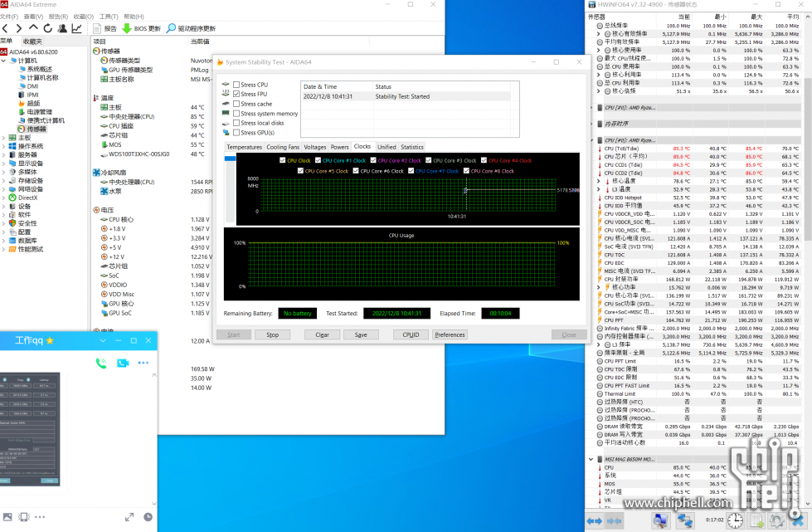Click the 当前值 column header in AIDA64
The width and height of the screenshot is (812, 532).
click(200, 41)
